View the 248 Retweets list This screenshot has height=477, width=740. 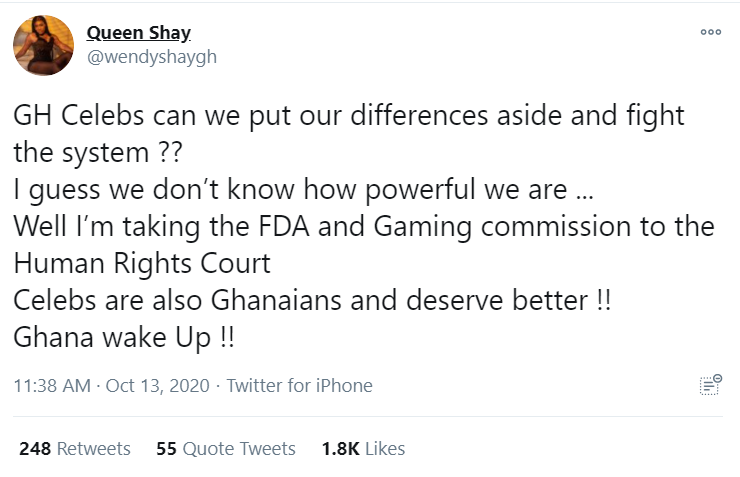coord(75,449)
